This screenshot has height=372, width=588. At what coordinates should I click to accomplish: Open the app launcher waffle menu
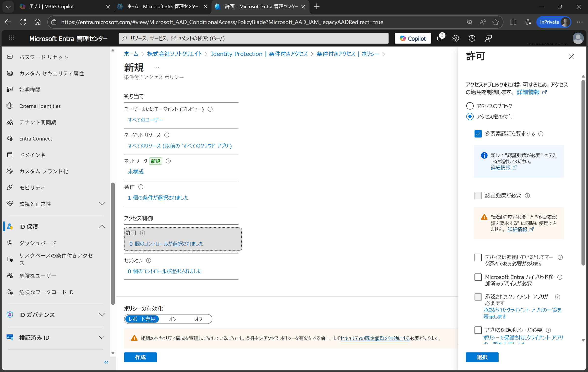pos(11,38)
